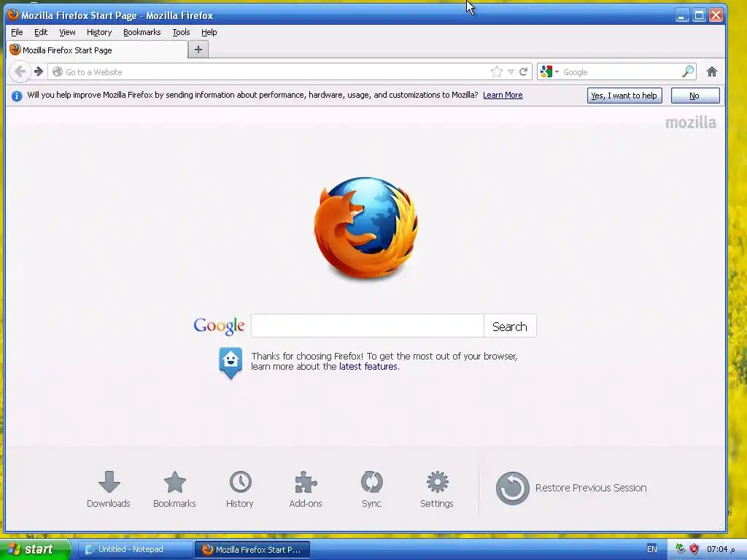Reload the current page
This screenshot has height=560, width=747.
(x=524, y=72)
